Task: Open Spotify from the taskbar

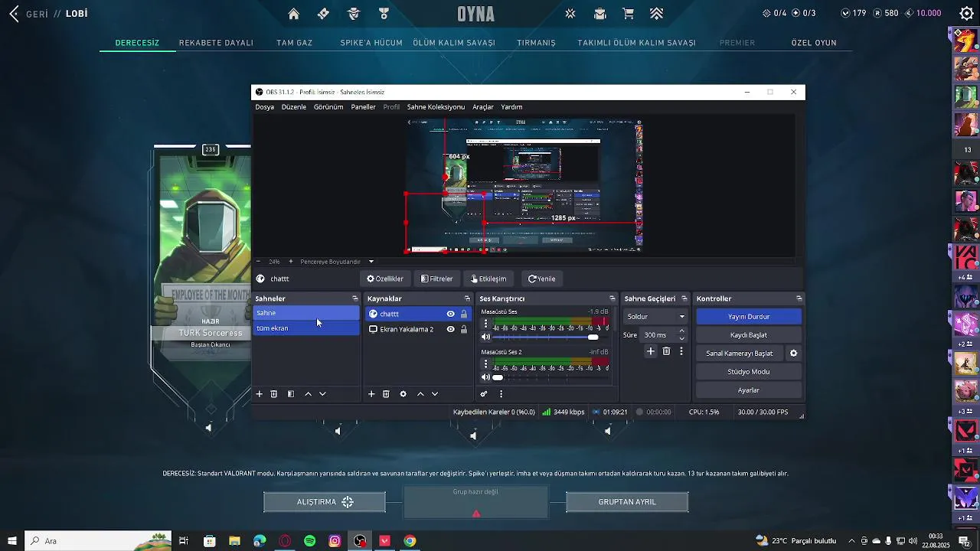Action: click(x=309, y=541)
